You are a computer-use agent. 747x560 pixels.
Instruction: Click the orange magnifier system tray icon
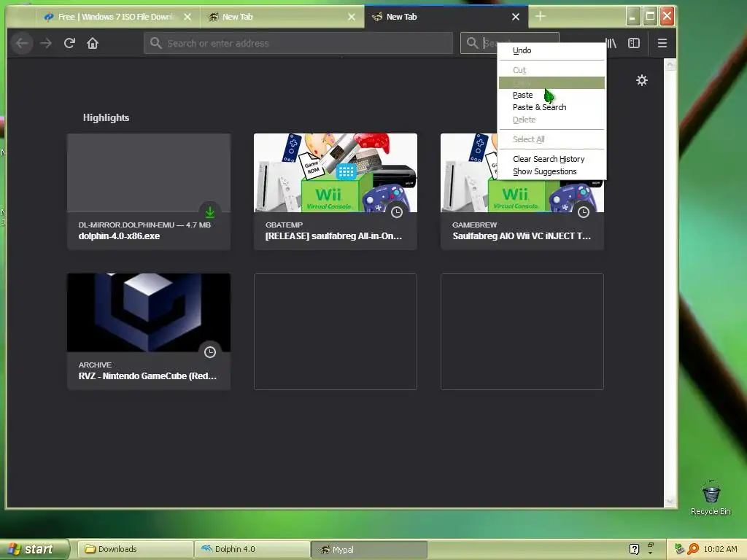(693, 550)
